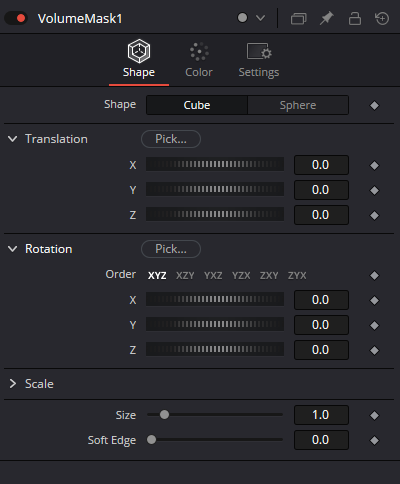Pin the VolumeMask1 inspector panel
400x484 pixels.
click(x=327, y=18)
